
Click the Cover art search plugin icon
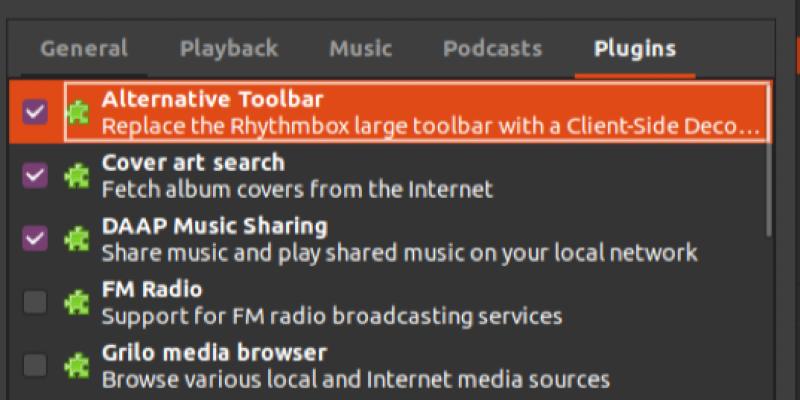click(x=77, y=176)
